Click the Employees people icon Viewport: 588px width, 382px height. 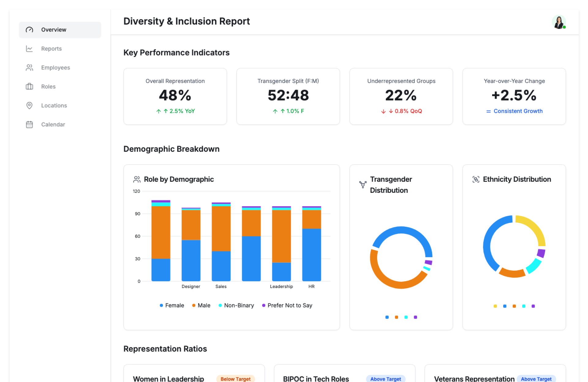(29, 68)
